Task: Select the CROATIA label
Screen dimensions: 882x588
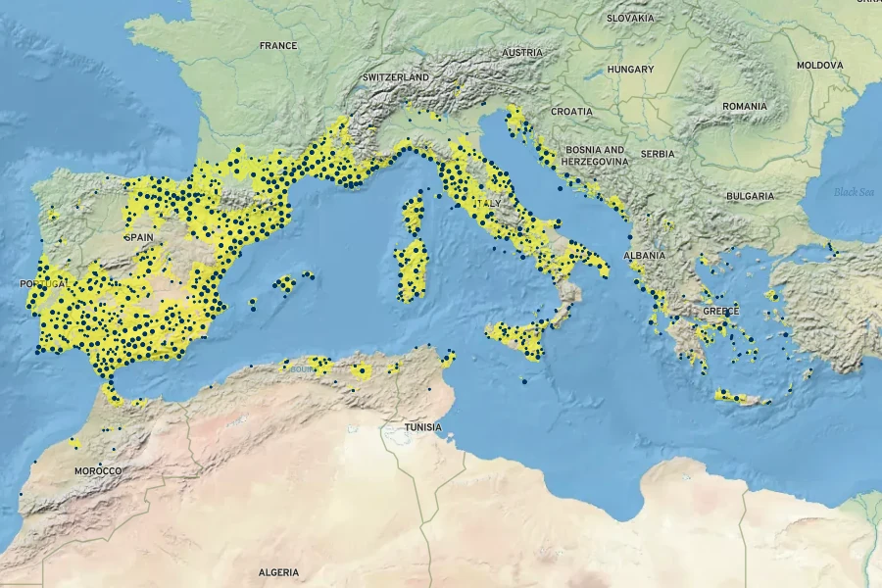Action: [x=571, y=112]
